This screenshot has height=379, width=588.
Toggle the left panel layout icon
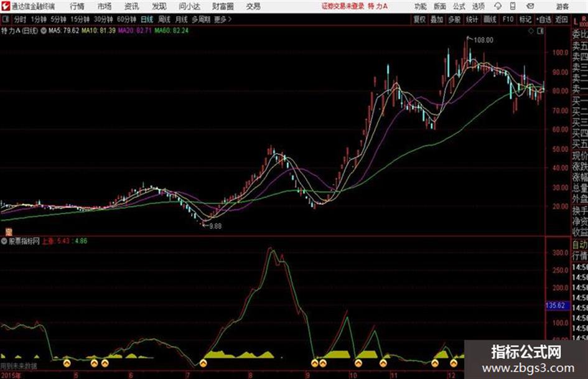[5, 19]
